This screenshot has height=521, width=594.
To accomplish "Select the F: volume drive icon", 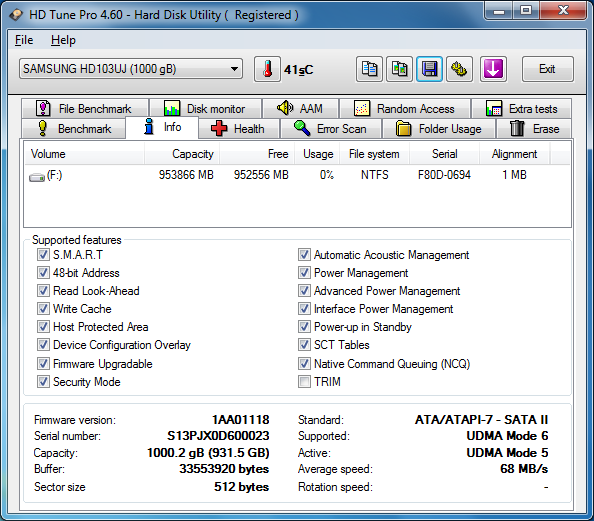I will coord(37,176).
